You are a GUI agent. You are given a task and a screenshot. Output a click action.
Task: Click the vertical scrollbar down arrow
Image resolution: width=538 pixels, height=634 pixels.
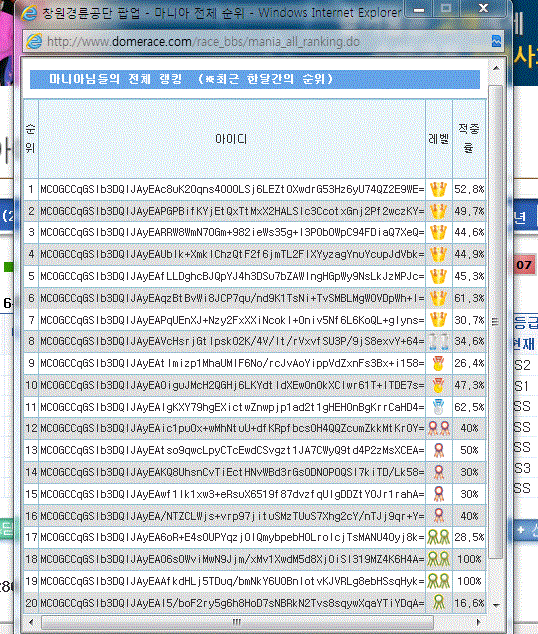496,605
